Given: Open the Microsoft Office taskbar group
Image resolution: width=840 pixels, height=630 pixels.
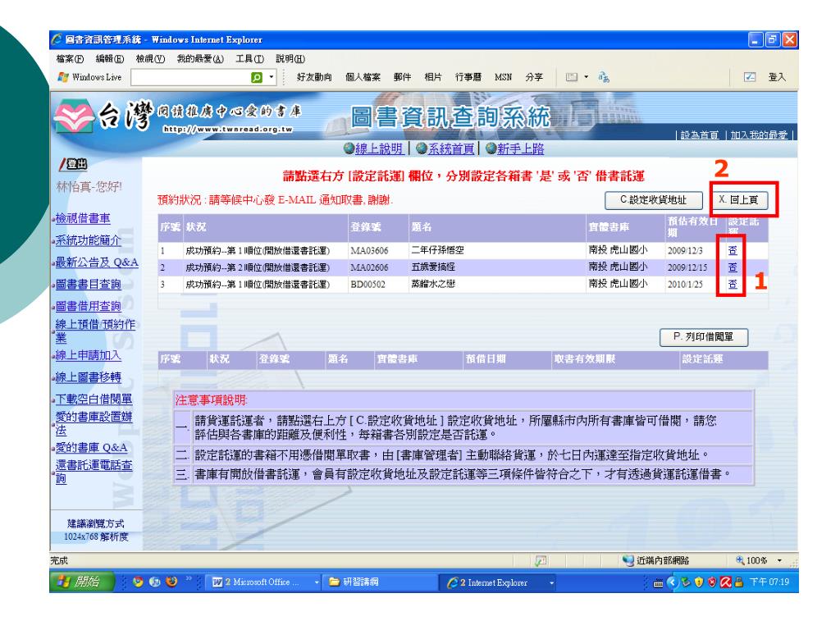Looking at the screenshot, I should click(264, 582).
